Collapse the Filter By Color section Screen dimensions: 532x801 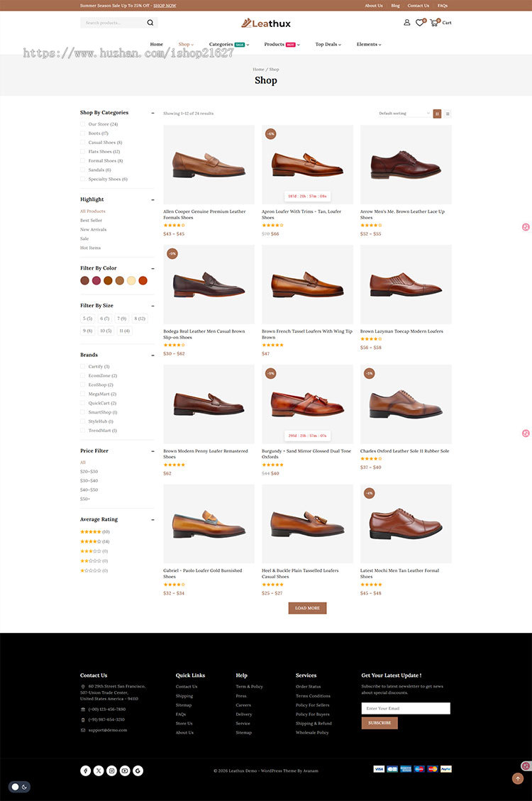[x=152, y=268]
